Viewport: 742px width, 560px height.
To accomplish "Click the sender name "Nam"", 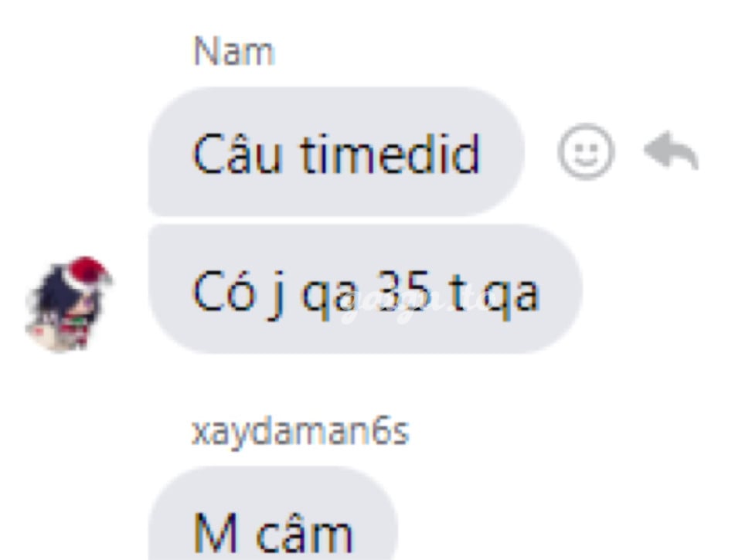I will pyautogui.click(x=233, y=51).
